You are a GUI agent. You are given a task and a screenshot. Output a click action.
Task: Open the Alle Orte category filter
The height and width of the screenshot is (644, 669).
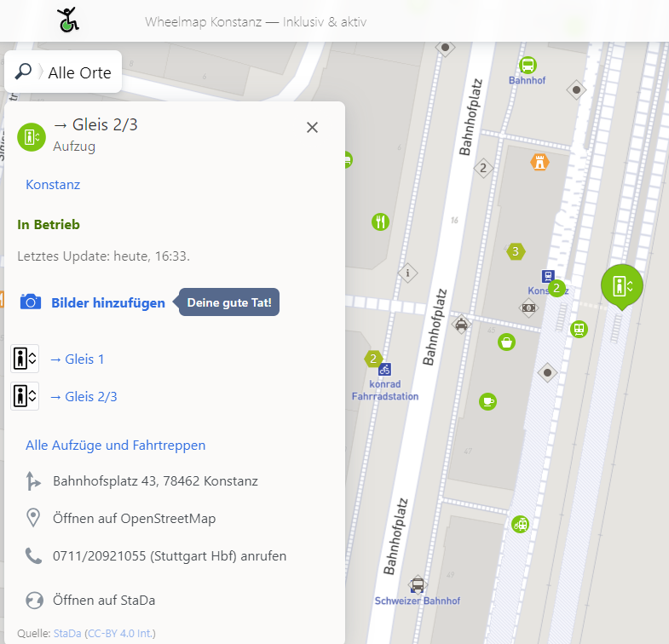(79, 73)
